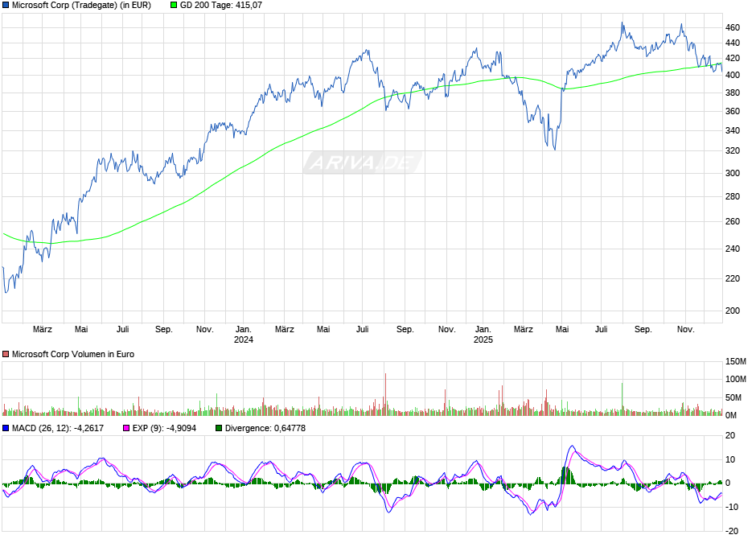Click the green GD 200 Tage legend swatch
756x539 pixels.
(x=174, y=6)
